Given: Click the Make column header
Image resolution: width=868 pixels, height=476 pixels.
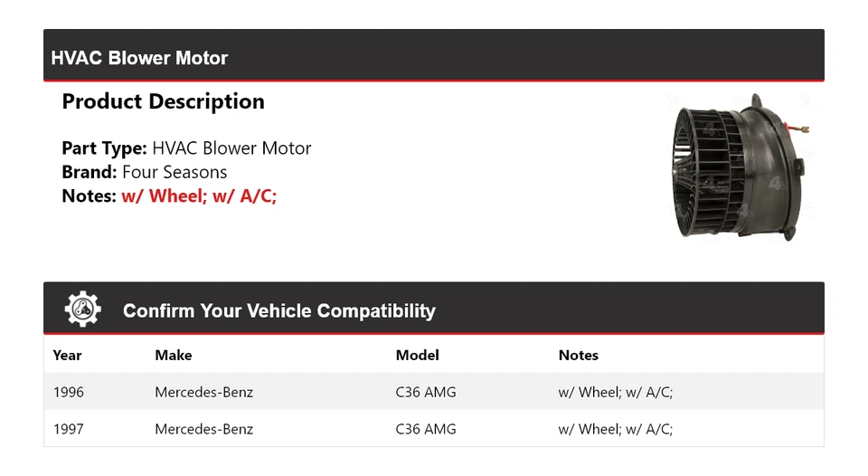Looking at the screenshot, I should tap(174, 356).
